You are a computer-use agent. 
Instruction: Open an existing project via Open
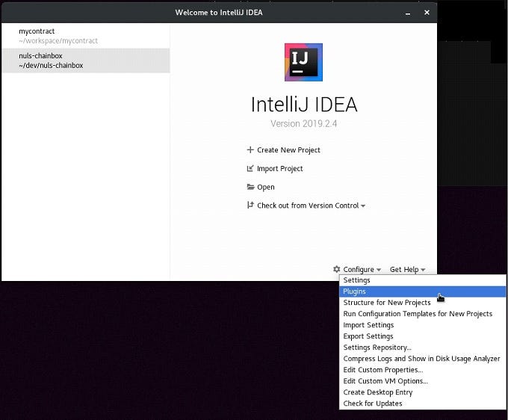(266, 187)
